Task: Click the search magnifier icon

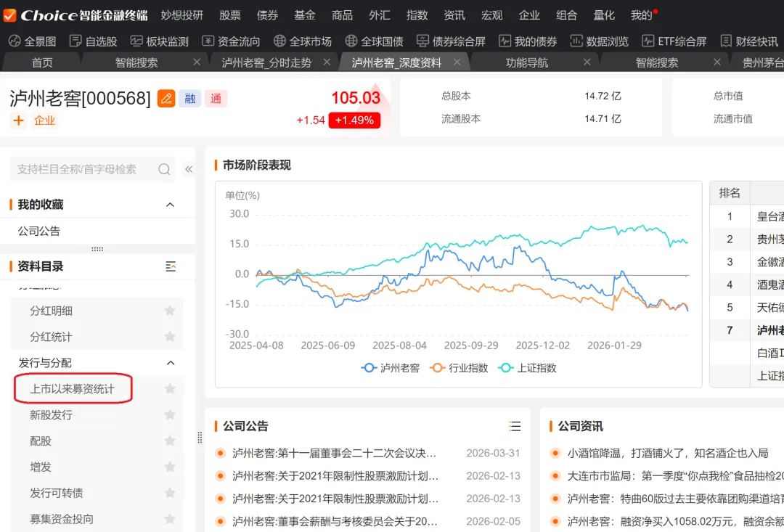Action: [164, 169]
